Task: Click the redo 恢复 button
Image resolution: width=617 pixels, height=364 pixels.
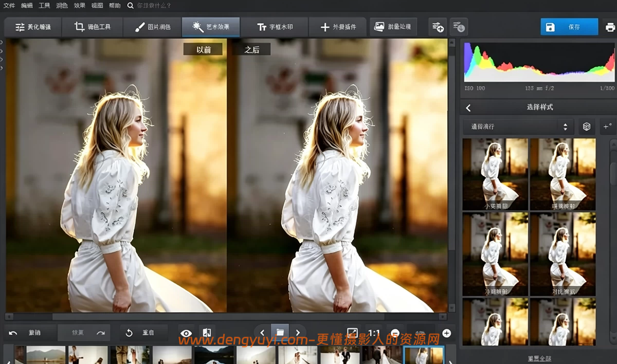Action: pos(84,333)
